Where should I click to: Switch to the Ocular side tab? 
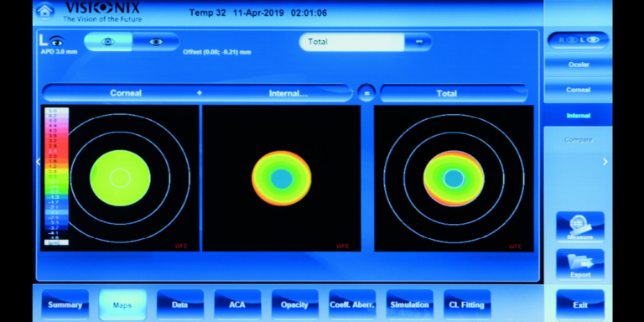(579, 65)
